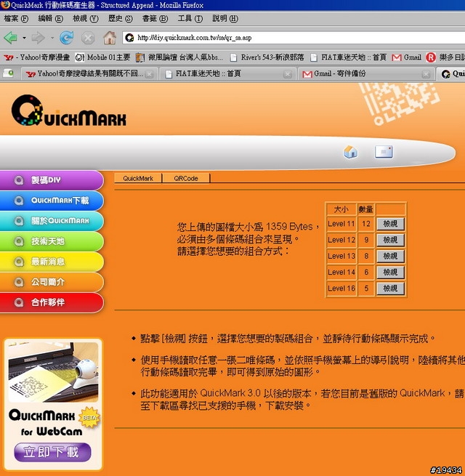The width and height of the screenshot is (465, 476).
Task: Open the 製碼DIY sidebar item
Action: pos(52,180)
